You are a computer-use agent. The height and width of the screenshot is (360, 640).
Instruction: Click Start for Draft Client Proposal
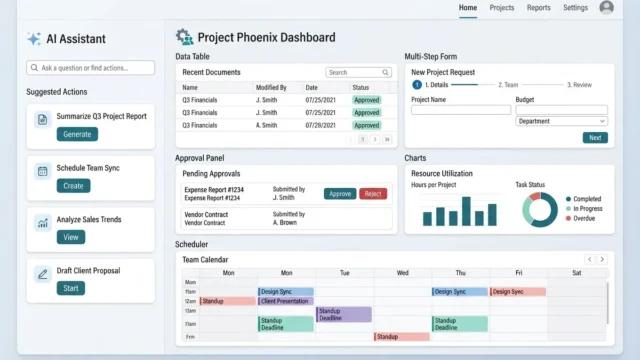coord(71,288)
